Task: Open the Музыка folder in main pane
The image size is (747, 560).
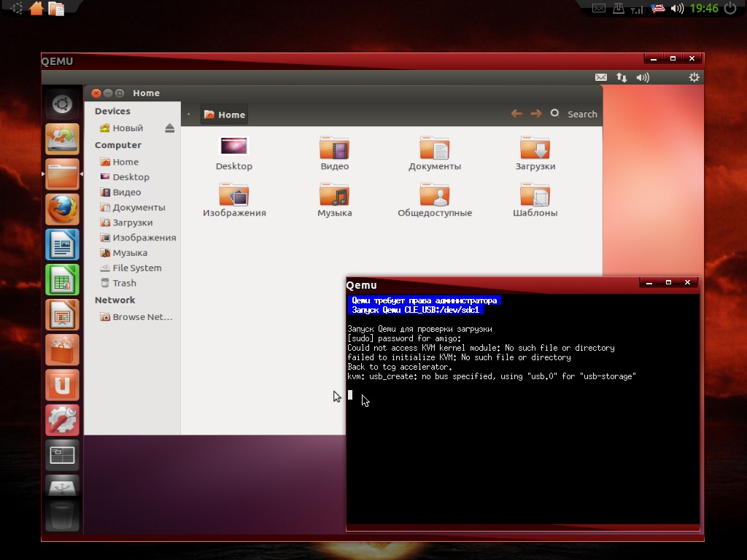Action: 334,200
